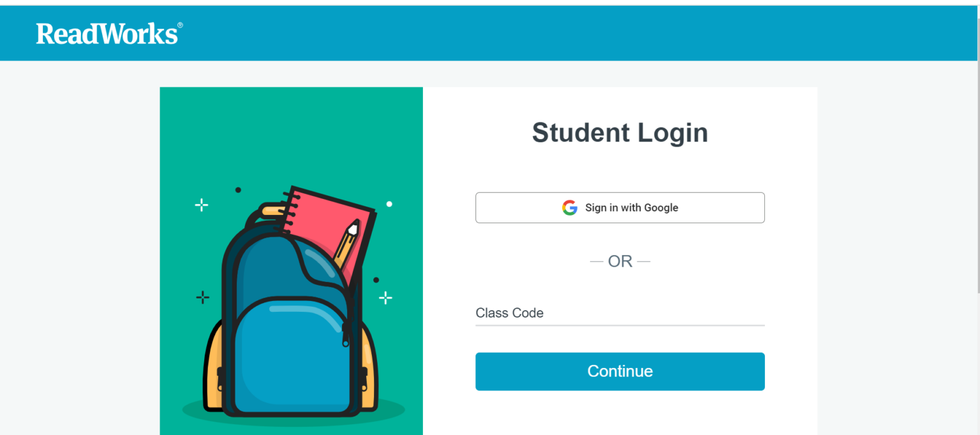
Task: Click the black sparkle left of the backpack
Action: pos(203,297)
